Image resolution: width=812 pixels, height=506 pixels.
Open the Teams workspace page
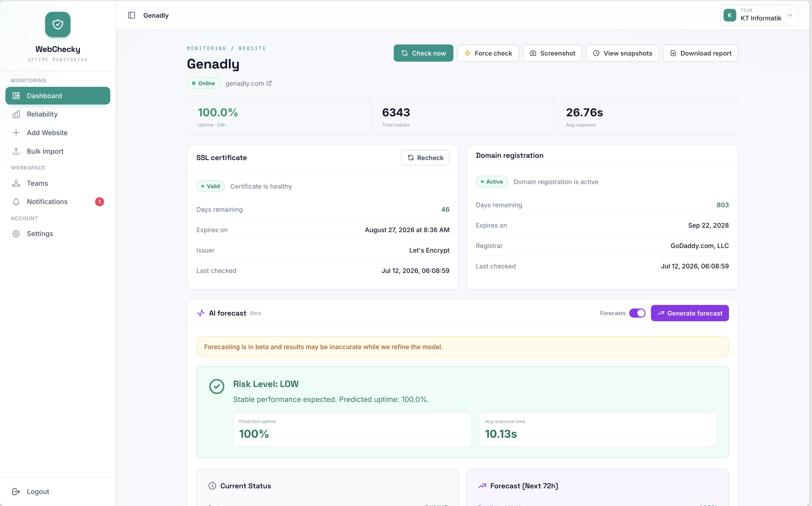[x=58, y=183]
